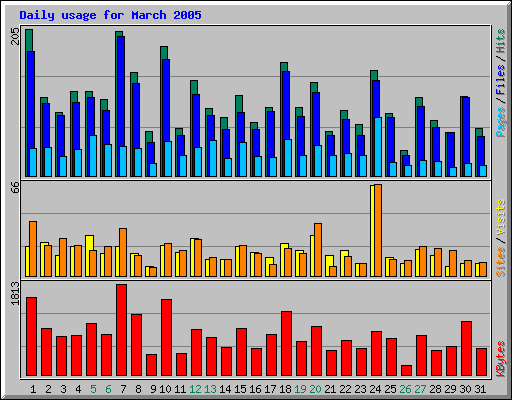Viewport: 512px width, 400px height.
Task: Select day 21 on the date axis
Action: [330, 389]
